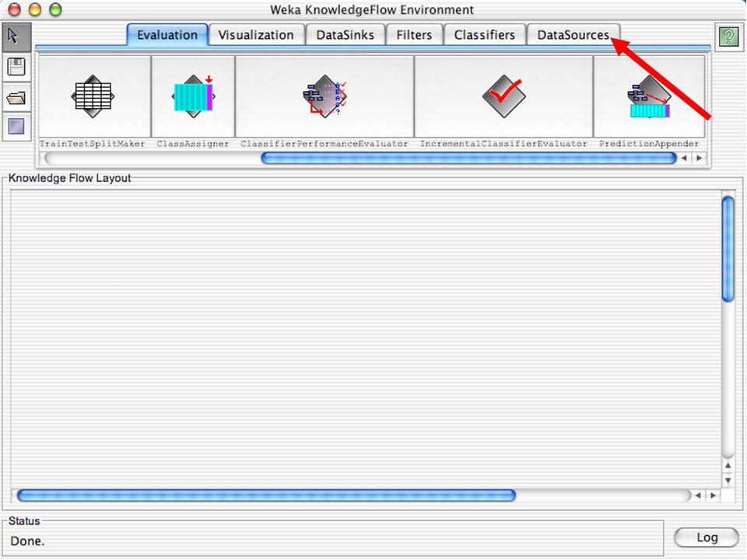Click layout horizontal scroll left arrow
747x560 pixels.
(x=698, y=495)
